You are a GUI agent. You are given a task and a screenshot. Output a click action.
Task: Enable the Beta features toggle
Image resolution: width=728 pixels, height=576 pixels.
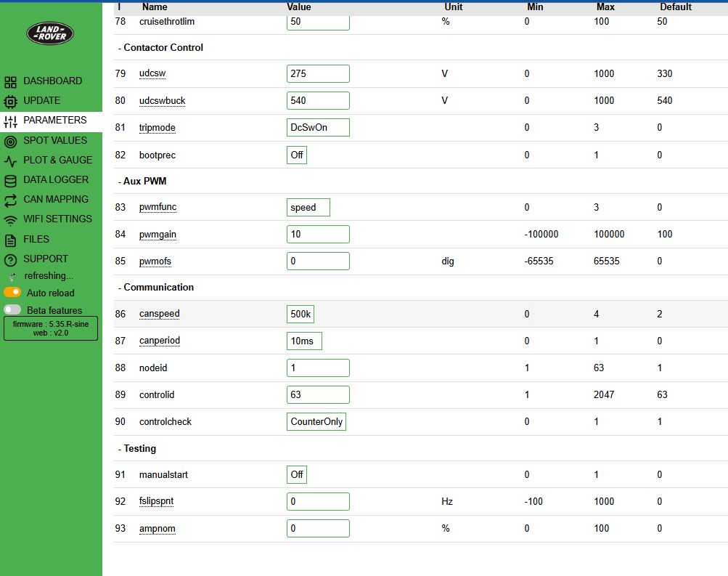pyautogui.click(x=12, y=310)
